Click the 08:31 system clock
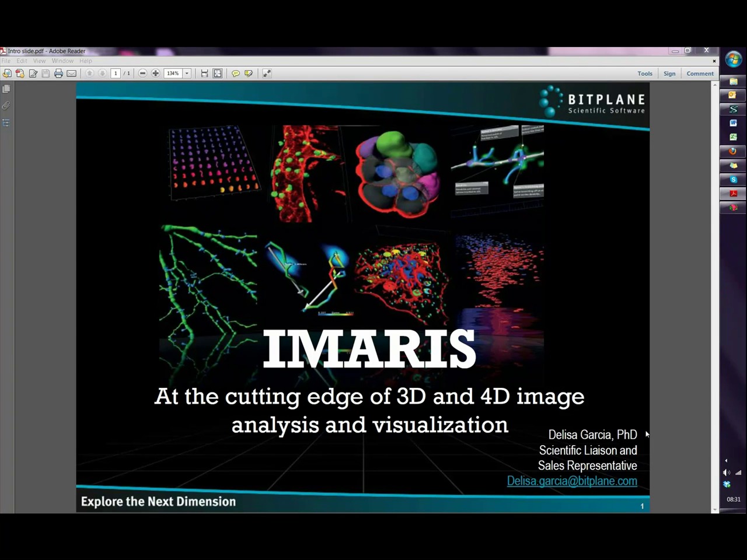 734,499
